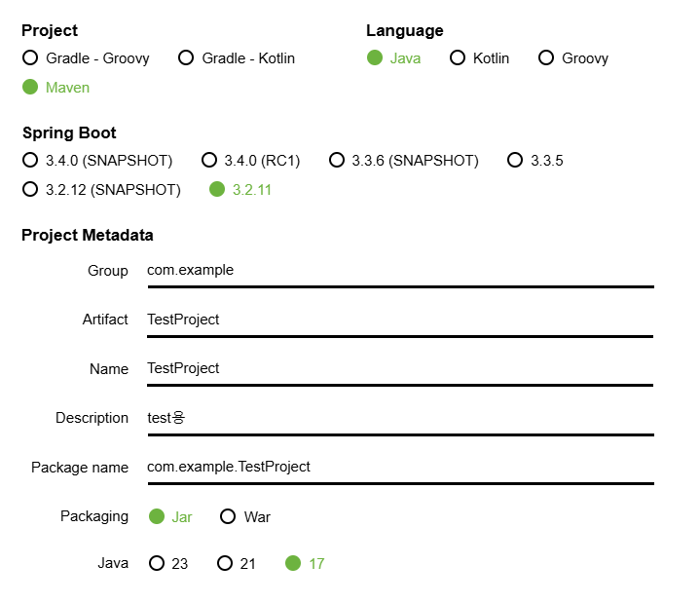The width and height of the screenshot is (700, 603).
Task: Select Spring Boot 3.4.0 (RC1)
Action: [x=209, y=161]
